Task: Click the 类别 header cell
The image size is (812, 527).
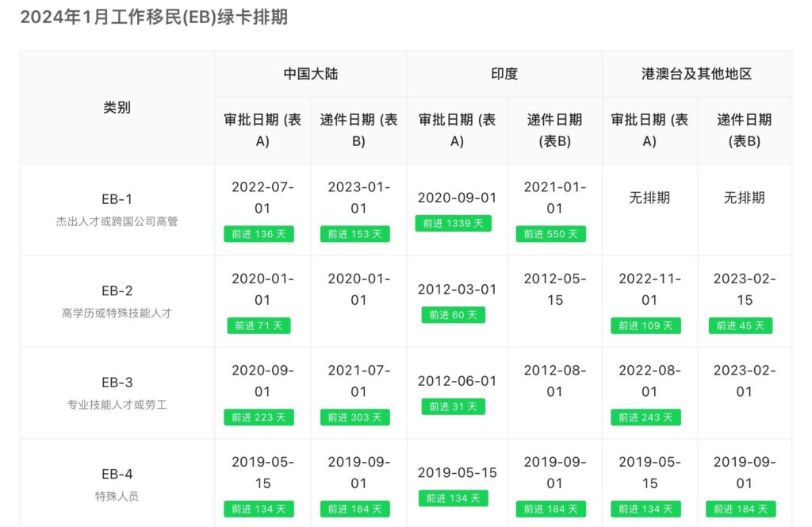Action: [x=117, y=107]
